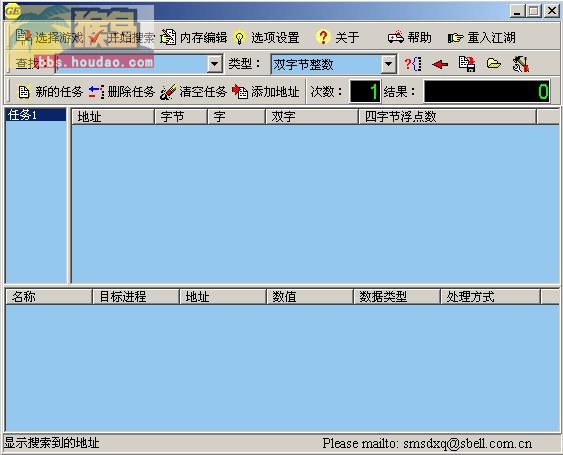The image size is (563, 455).
Task: Click the red question mark bracket icon
Action: click(x=413, y=64)
